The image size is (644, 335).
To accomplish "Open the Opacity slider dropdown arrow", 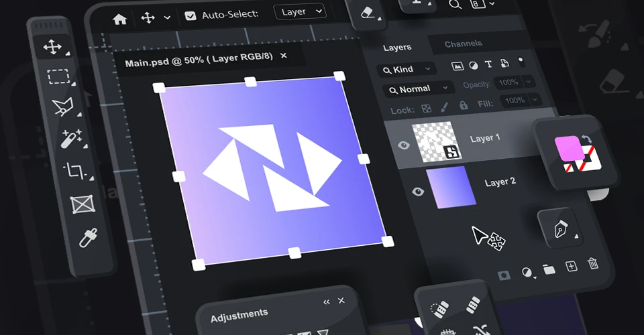I will point(529,81).
